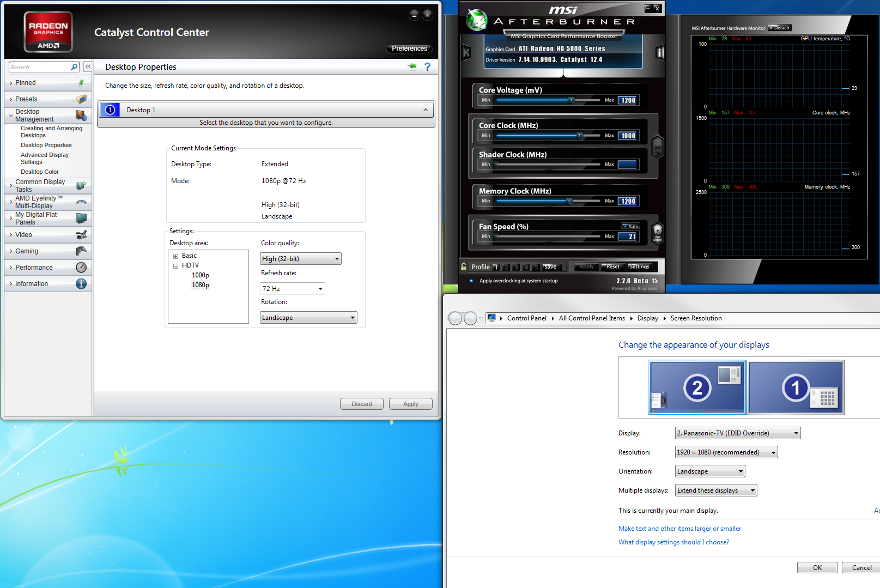Screen dimensions: 880x588
Task: Toggle the Link clocks button in Afterburner
Action: [x=658, y=148]
